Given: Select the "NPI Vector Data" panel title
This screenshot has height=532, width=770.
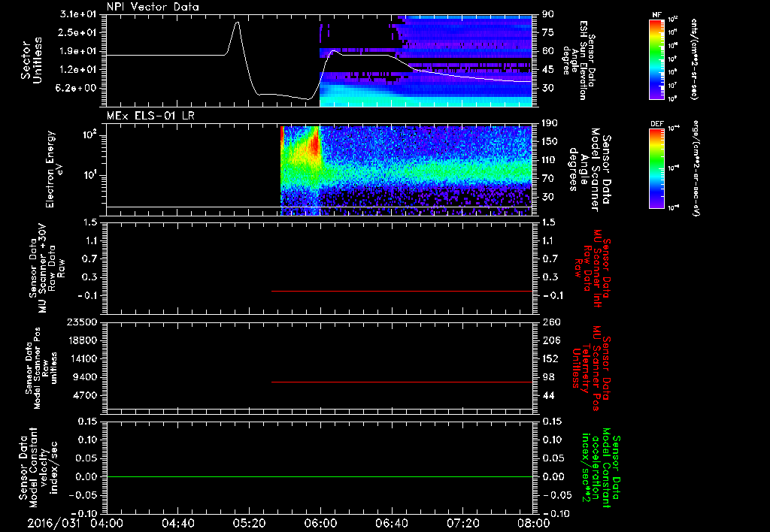Looking at the screenshot, I should point(153,7).
